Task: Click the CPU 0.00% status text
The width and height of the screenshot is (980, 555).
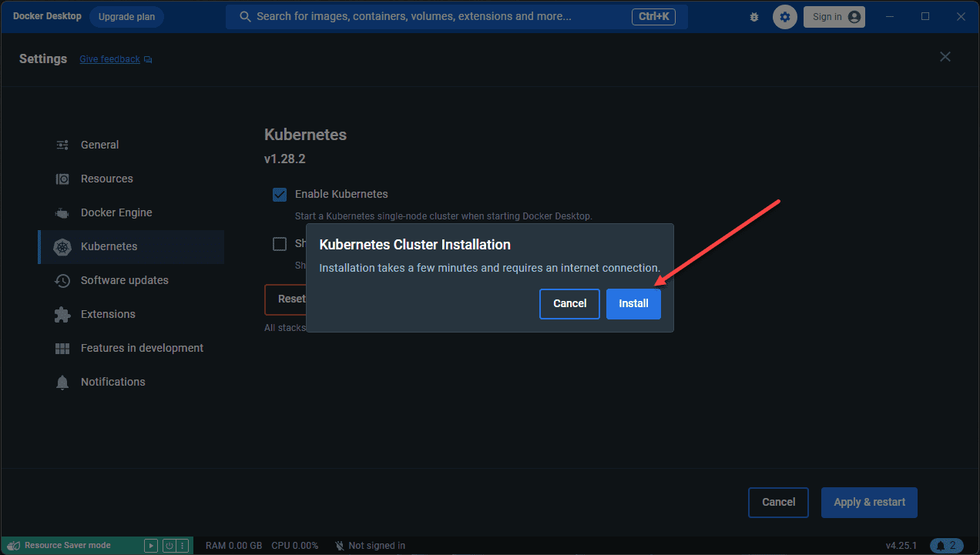Action: pyautogui.click(x=294, y=546)
